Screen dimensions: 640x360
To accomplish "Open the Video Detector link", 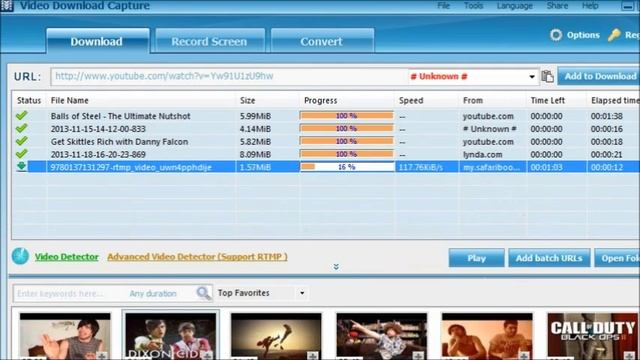I will click(x=67, y=257).
